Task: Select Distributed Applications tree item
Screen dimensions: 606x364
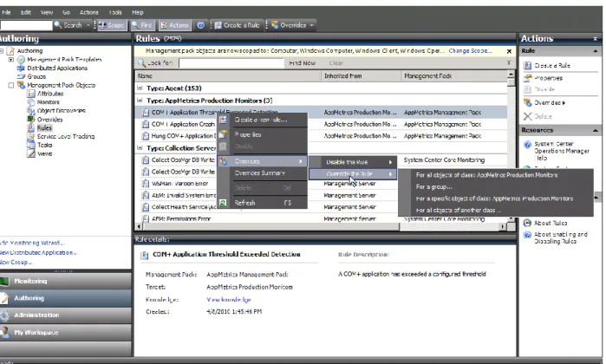Action: tap(57, 68)
